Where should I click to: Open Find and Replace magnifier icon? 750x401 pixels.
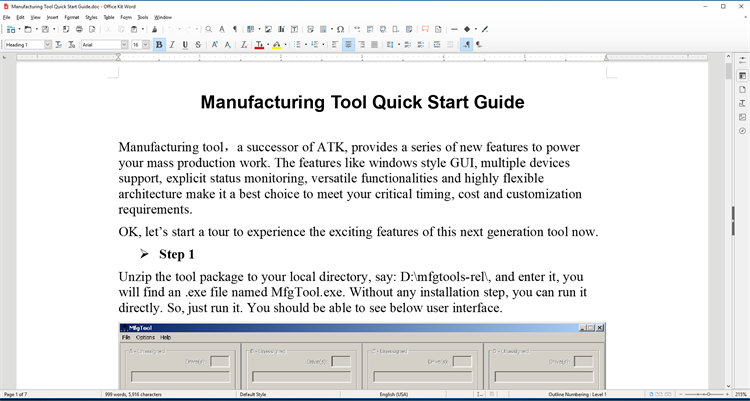point(209,29)
